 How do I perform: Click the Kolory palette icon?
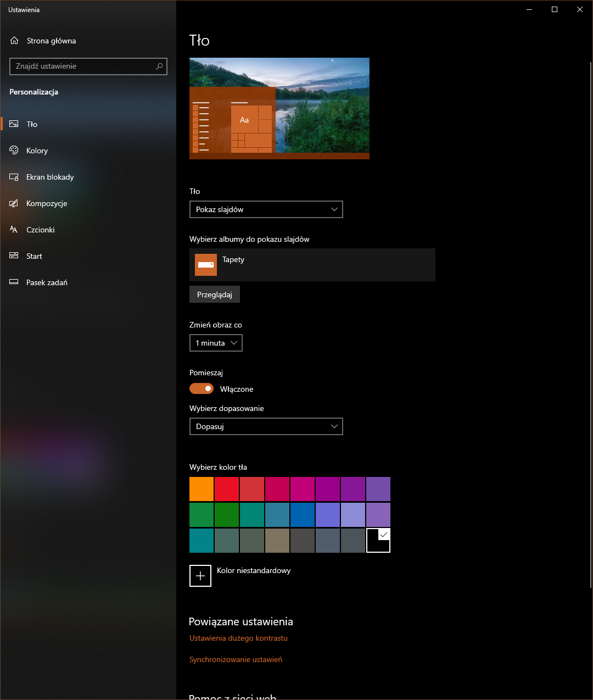(x=14, y=151)
